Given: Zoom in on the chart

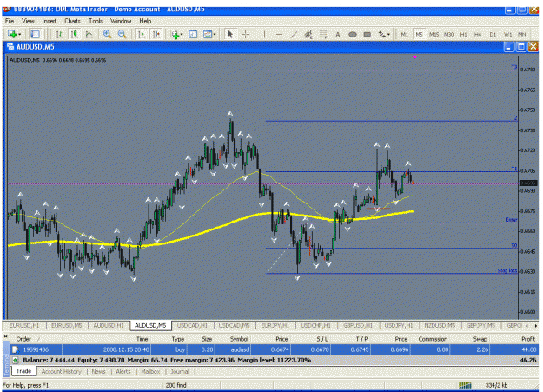Looking at the screenshot, I should [108, 34].
